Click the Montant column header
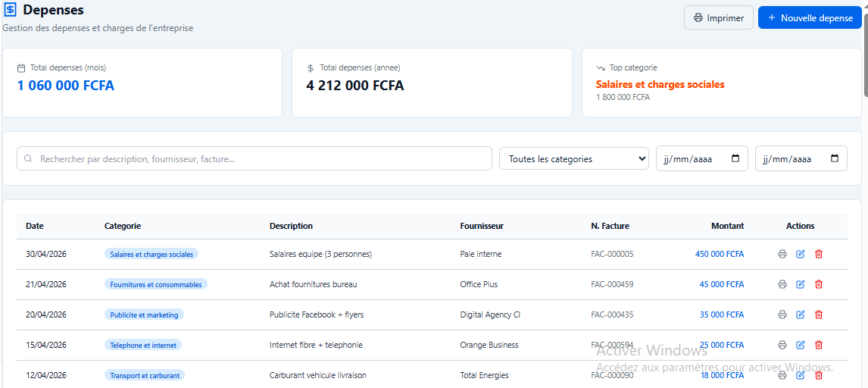The width and height of the screenshot is (868, 388). 727,226
